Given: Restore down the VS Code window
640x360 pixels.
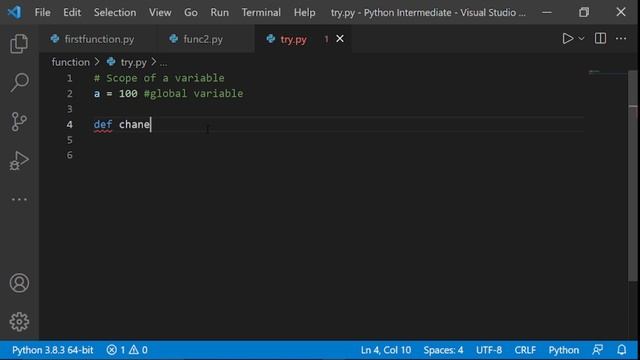Looking at the screenshot, I should (x=584, y=12).
